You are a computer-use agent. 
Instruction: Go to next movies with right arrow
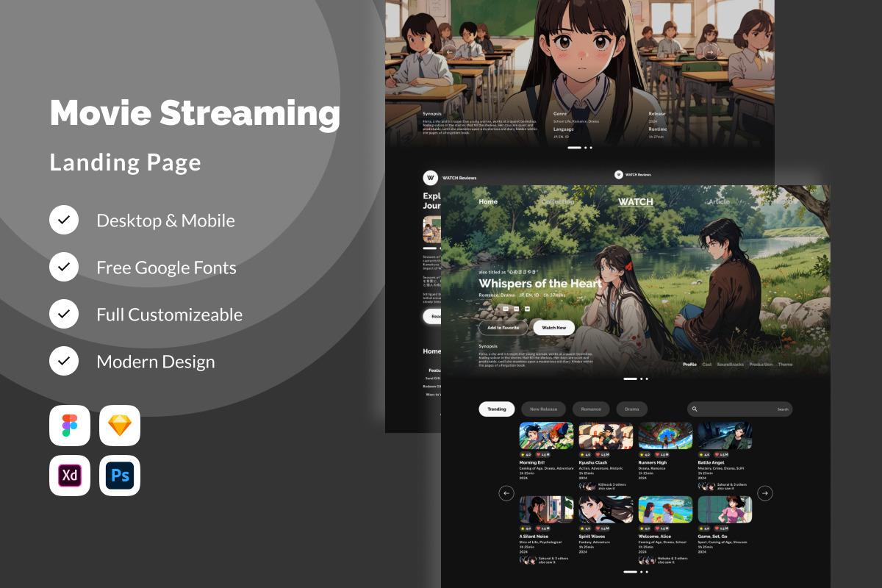point(765,493)
